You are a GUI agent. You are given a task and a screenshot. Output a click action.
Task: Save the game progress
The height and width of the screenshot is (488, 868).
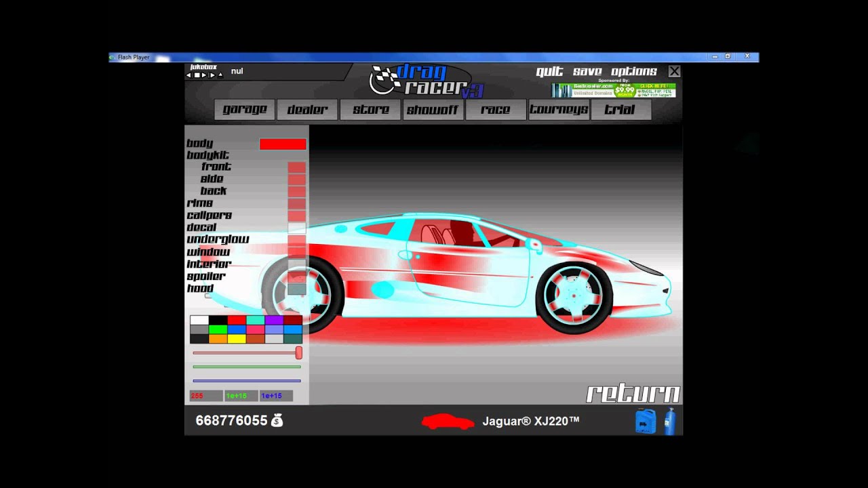coord(587,72)
